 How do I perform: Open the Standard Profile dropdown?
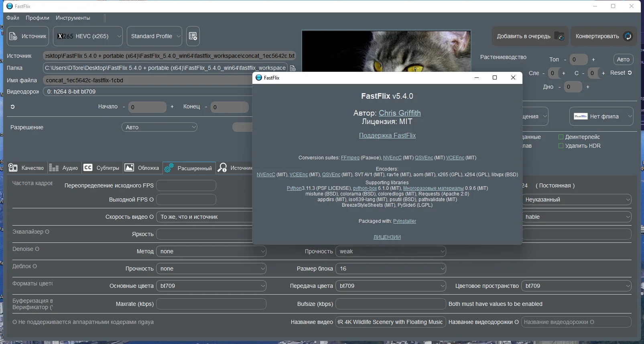154,36
